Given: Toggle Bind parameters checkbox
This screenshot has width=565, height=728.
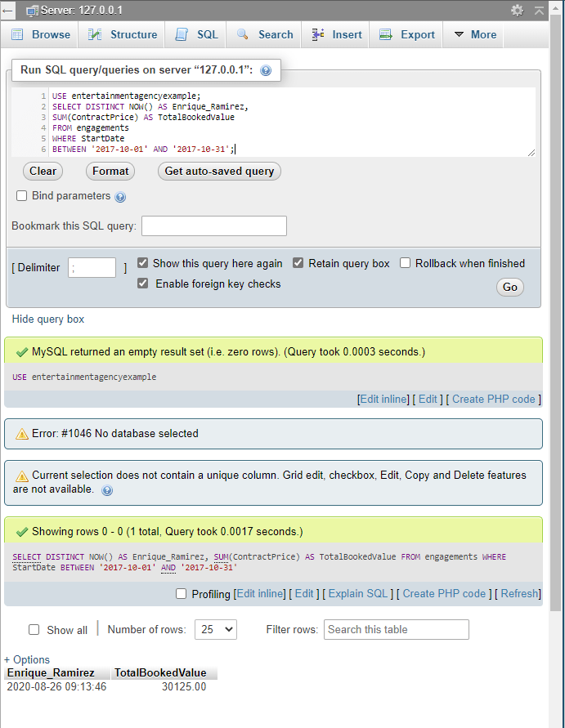Looking at the screenshot, I should pyautogui.click(x=21, y=196).
